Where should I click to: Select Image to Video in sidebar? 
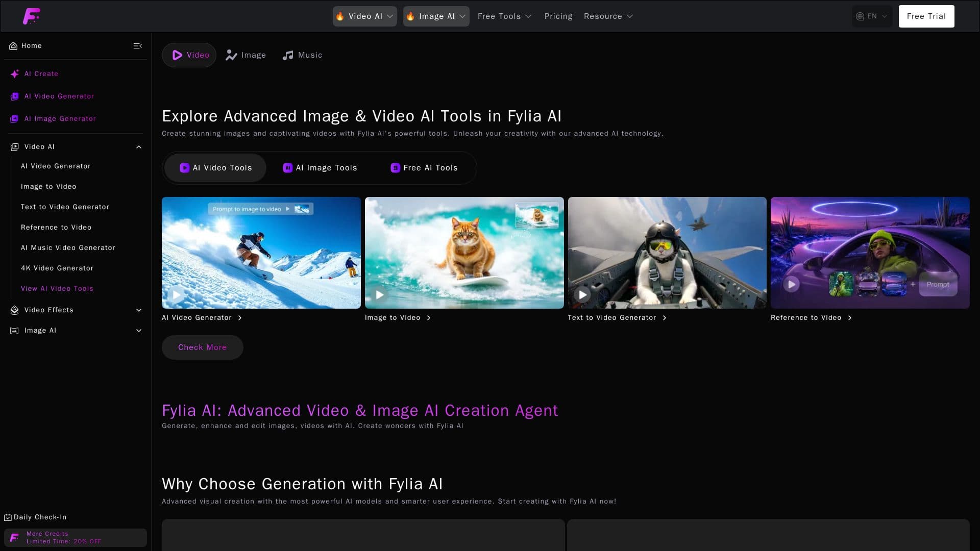[x=48, y=187]
